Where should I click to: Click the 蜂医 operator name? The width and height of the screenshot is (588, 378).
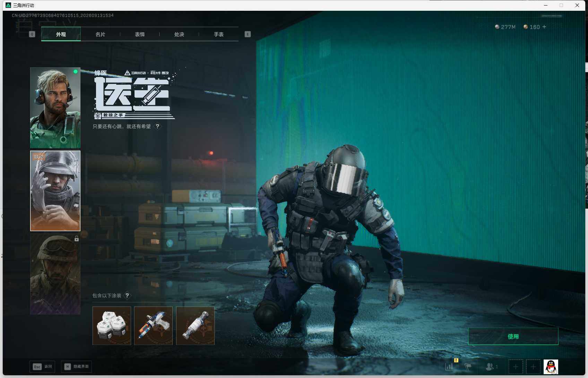(101, 73)
